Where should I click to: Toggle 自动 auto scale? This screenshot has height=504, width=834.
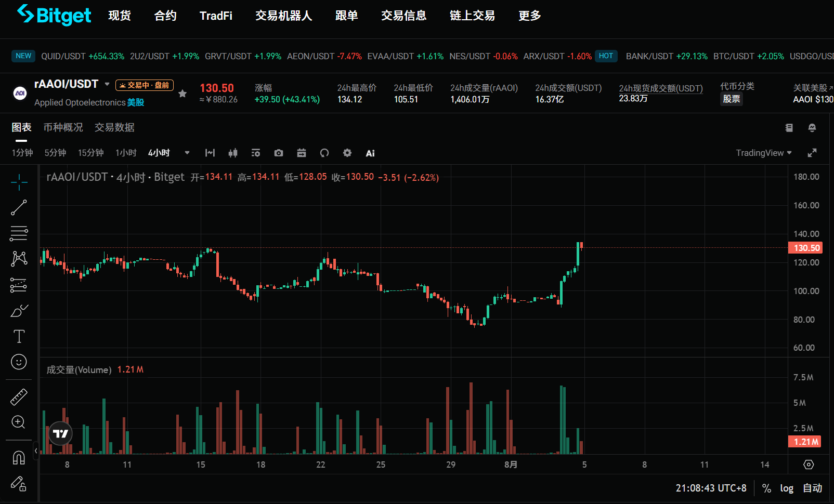pos(813,488)
